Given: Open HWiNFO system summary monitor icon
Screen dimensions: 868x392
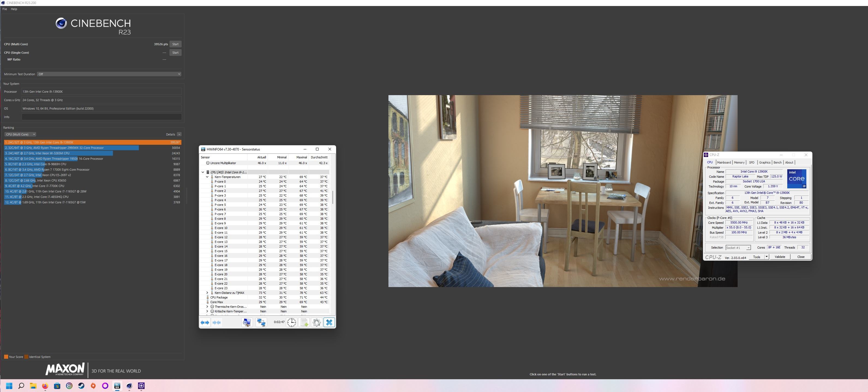Looking at the screenshot, I should [247, 322].
